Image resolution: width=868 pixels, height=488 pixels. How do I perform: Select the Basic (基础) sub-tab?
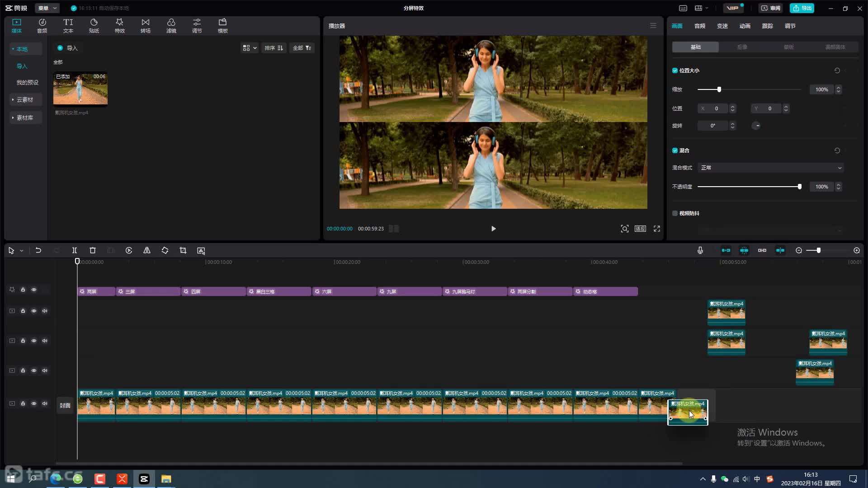point(695,47)
